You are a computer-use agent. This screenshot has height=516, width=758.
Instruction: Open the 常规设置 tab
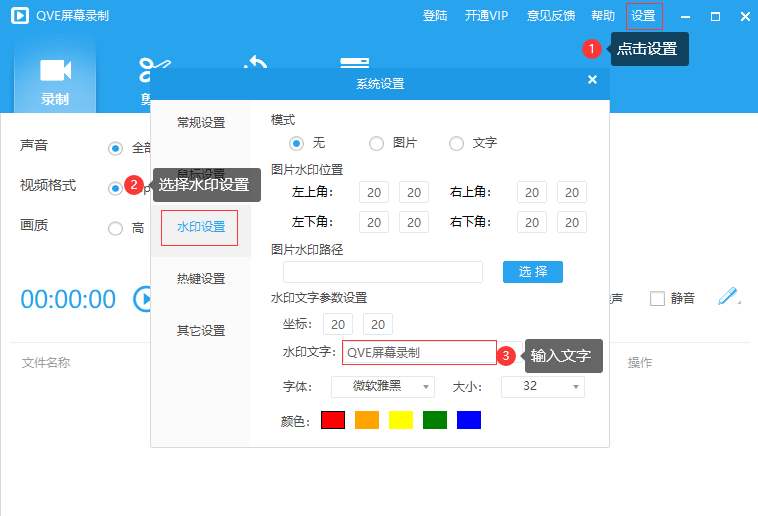tap(201, 123)
